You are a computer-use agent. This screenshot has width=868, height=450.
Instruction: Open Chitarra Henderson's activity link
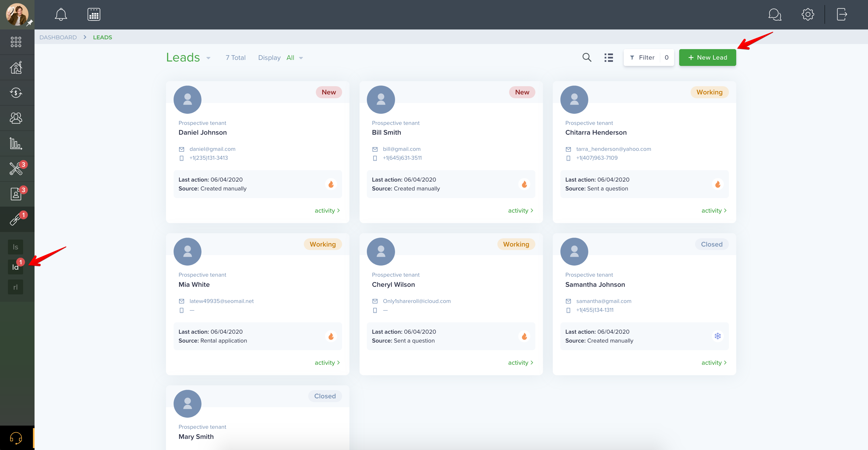[x=714, y=211]
